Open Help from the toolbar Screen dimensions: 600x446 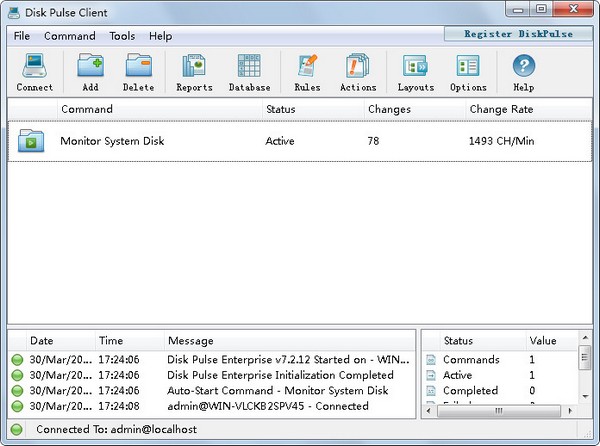pos(523,72)
